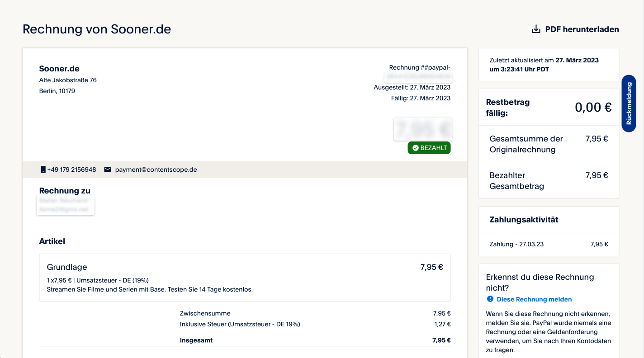Click the mobile phone icon

click(x=43, y=170)
